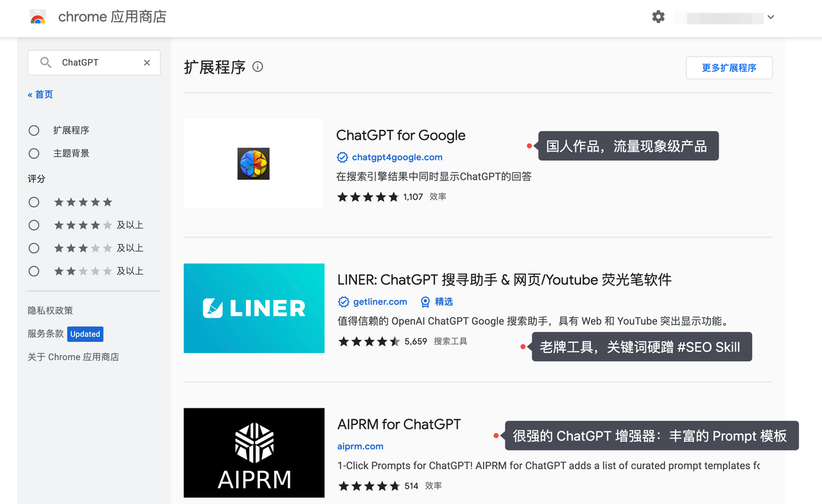822x504 pixels.
Task: Select the 主题背景 radio filter
Action: point(34,153)
